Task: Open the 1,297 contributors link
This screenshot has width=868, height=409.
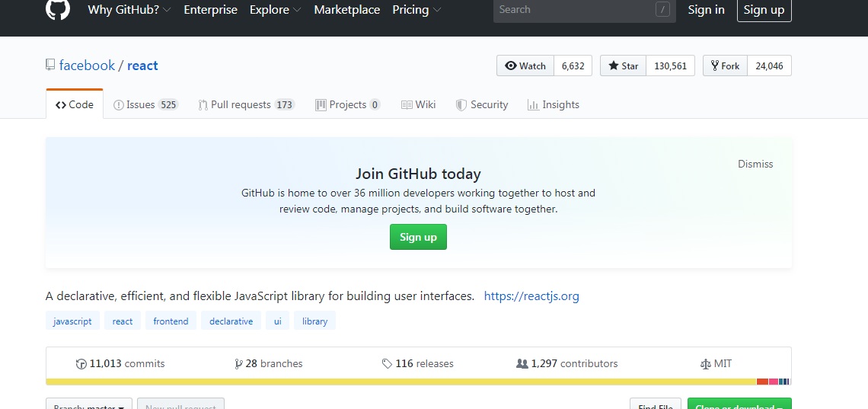Action: click(566, 363)
